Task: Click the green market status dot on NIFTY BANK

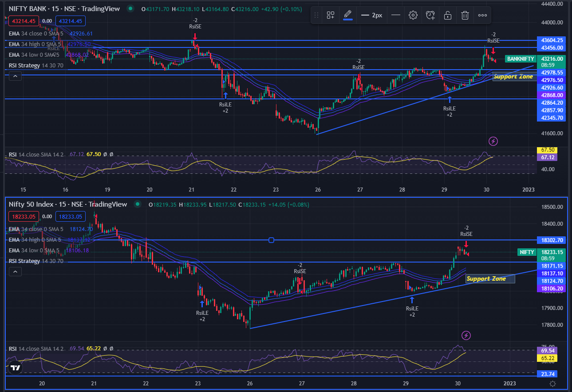Action: pyautogui.click(x=130, y=8)
